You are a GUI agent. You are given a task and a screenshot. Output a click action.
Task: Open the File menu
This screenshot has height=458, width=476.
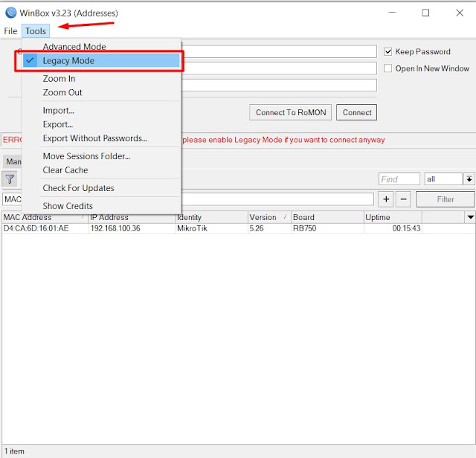(x=10, y=31)
